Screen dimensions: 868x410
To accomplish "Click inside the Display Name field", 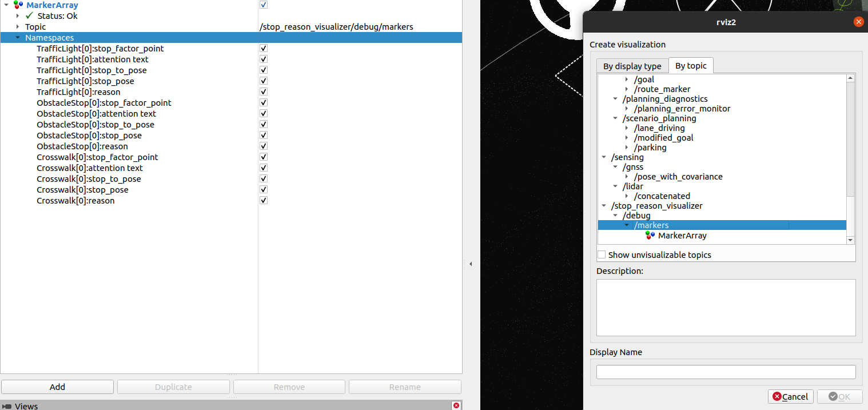I will point(726,372).
